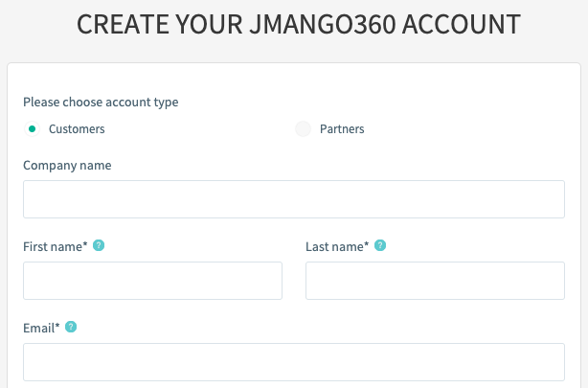Click the Company name field label
The image size is (588, 388).
[x=67, y=165]
